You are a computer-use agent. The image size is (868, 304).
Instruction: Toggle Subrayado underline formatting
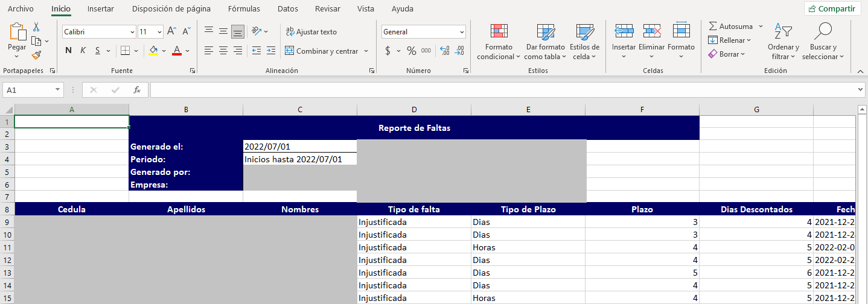pyautogui.click(x=98, y=51)
